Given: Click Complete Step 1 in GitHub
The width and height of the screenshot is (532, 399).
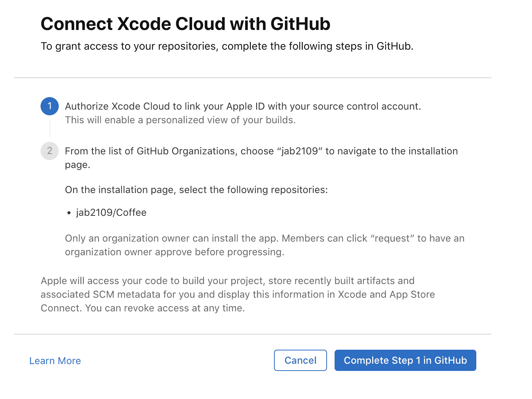Looking at the screenshot, I should point(405,360).
